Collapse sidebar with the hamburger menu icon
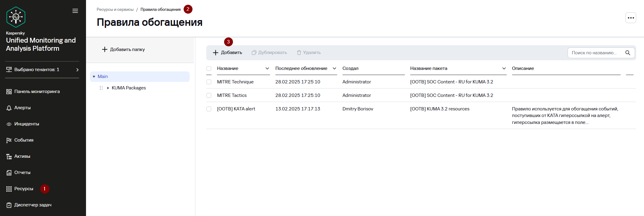The image size is (644, 216). coord(75,11)
